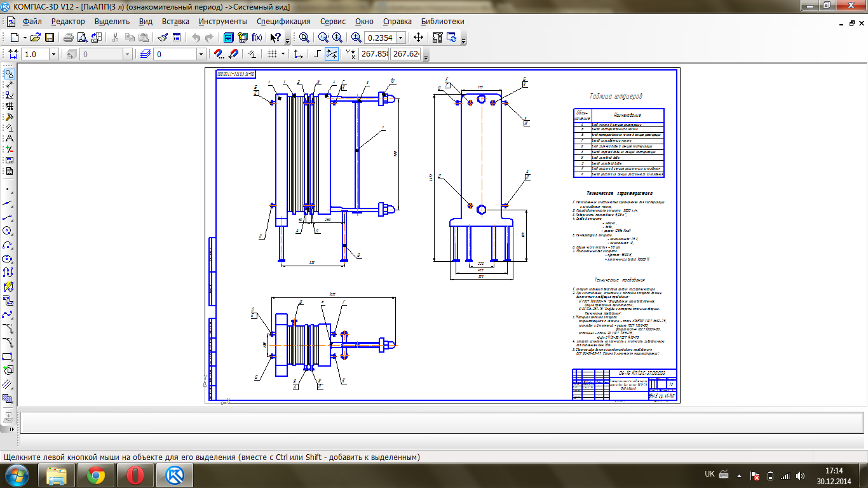
Task: Open the Редактор menu
Action: 68,21
